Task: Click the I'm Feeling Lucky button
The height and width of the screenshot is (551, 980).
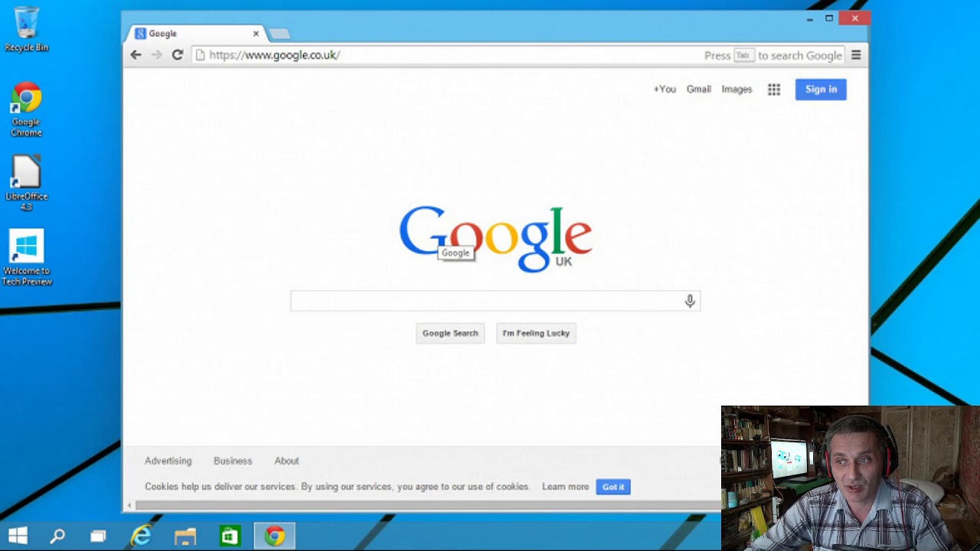Action: point(536,333)
